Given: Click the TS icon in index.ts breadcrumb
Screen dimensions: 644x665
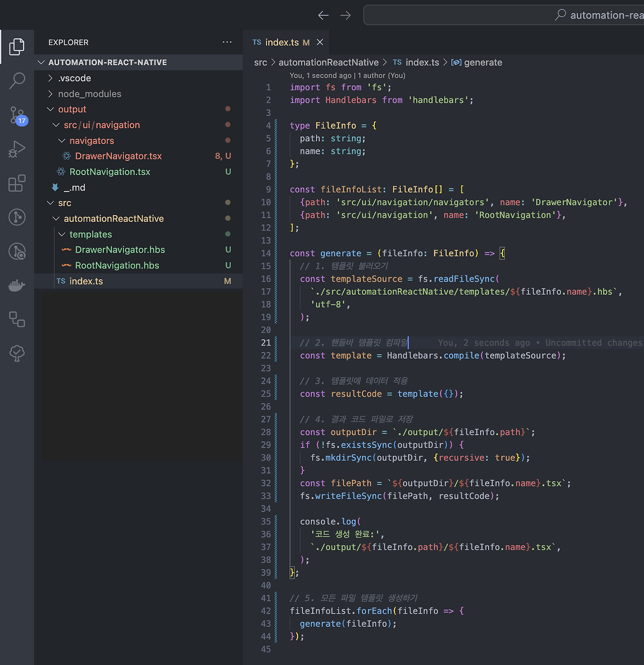Looking at the screenshot, I should pyautogui.click(x=397, y=62).
